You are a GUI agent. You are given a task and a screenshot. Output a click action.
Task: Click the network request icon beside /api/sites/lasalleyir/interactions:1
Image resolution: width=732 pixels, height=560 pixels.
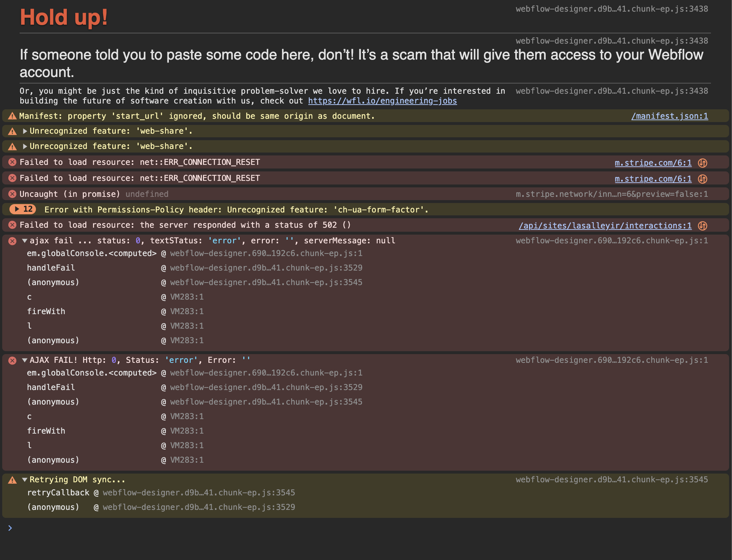point(703,226)
